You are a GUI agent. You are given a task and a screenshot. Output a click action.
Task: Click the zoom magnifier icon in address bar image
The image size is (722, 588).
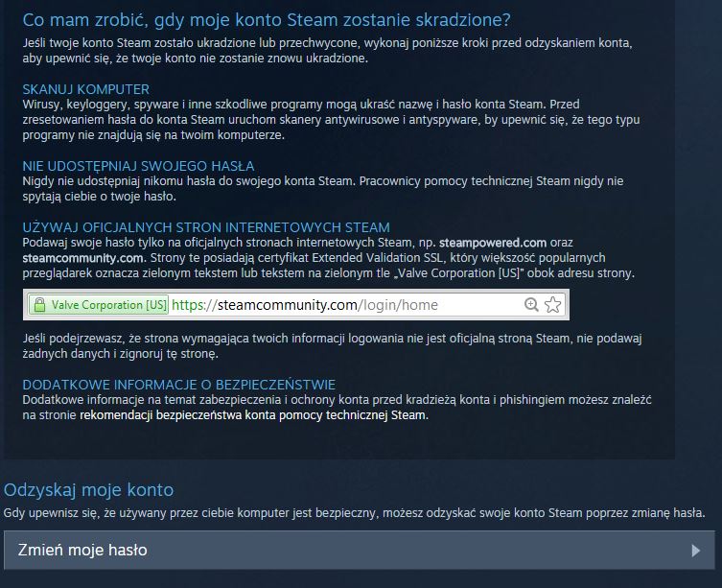pos(531,305)
